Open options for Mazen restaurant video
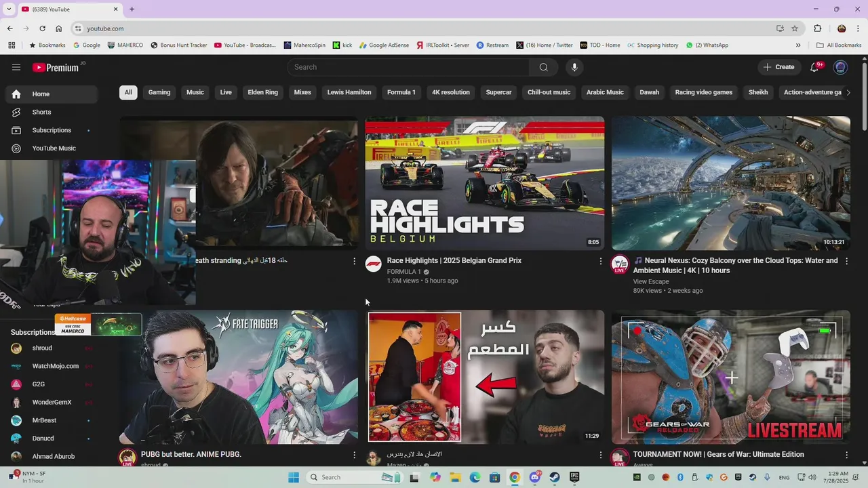868x488 pixels. pos(600,455)
